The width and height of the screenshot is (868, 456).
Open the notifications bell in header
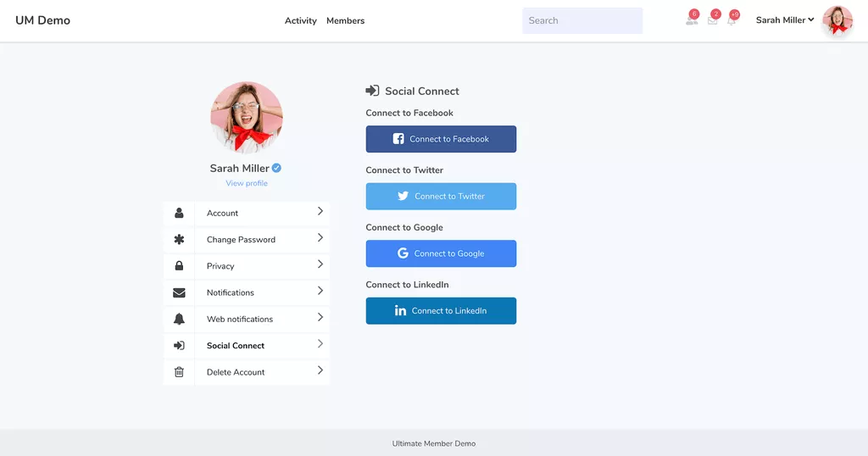click(x=732, y=20)
